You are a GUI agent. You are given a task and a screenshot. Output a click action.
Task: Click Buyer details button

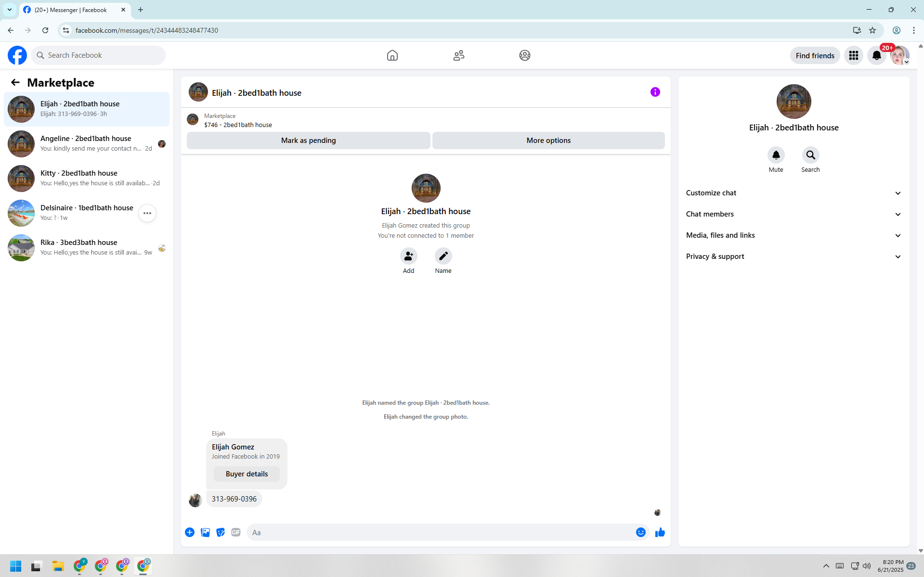click(247, 474)
